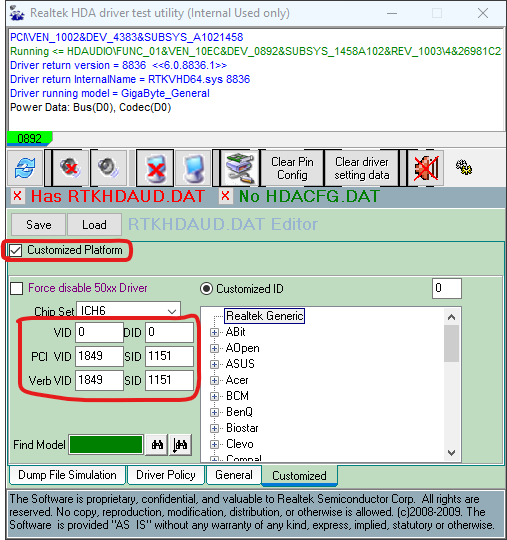Click red X beside Has RTKHDAUD.DAT
This screenshot has height=540, width=507.
pyautogui.click(x=17, y=196)
